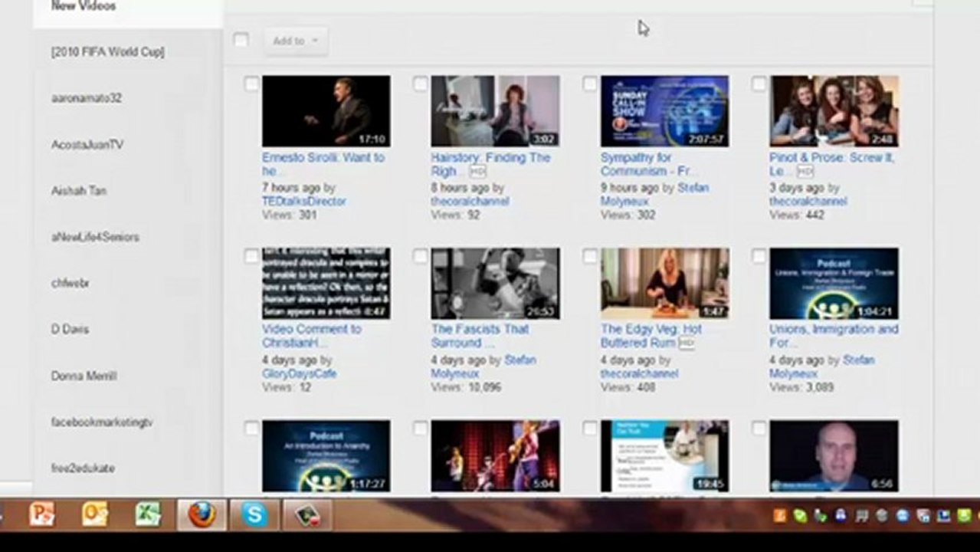Check the box for Video Comment to ChristianH

click(251, 255)
